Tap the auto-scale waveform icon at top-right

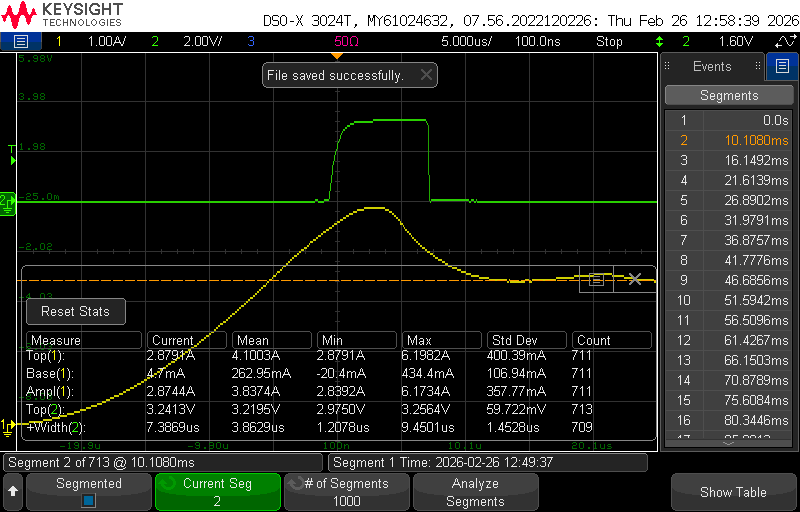tap(786, 41)
